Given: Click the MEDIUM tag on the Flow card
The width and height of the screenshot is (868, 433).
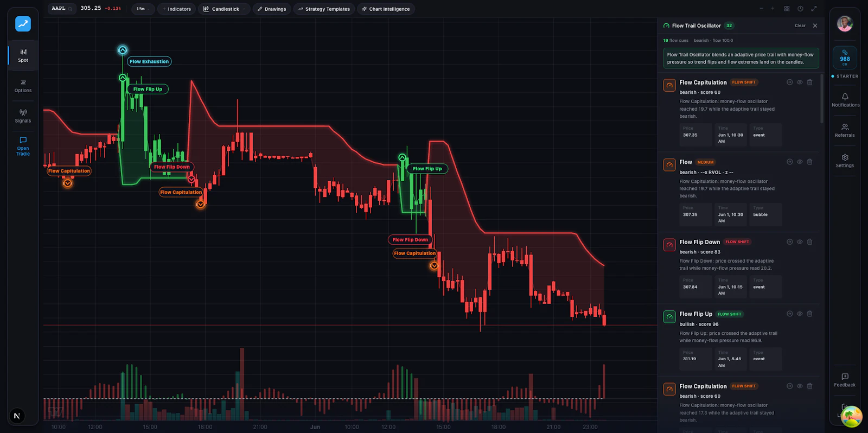Looking at the screenshot, I should click(x=705, y=162).
